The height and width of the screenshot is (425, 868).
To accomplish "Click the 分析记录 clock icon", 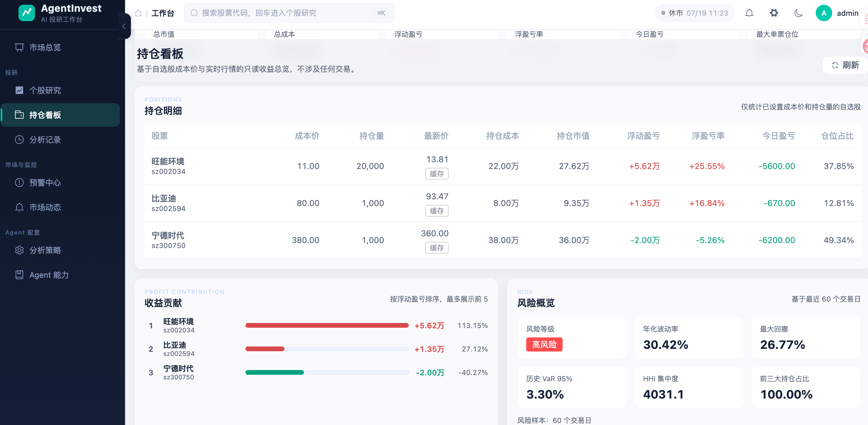I will [19, 140].
